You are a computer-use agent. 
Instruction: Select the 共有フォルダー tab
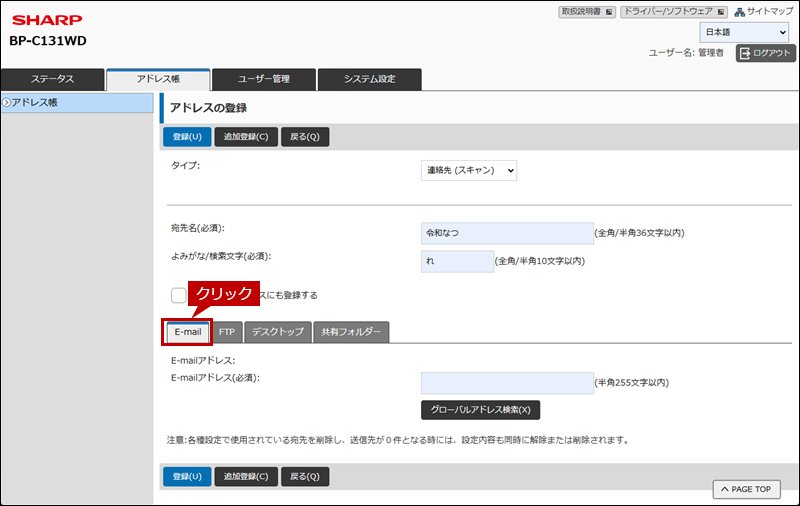350,332
